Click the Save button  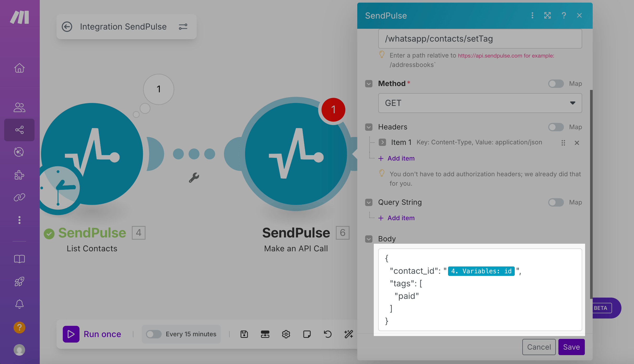(x=571, y=347)
